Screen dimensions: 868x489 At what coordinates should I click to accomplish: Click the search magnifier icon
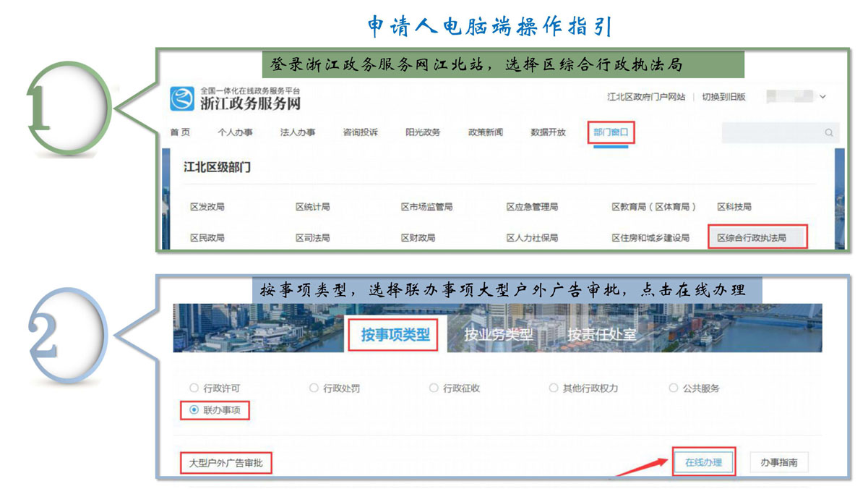pos(828,132)
